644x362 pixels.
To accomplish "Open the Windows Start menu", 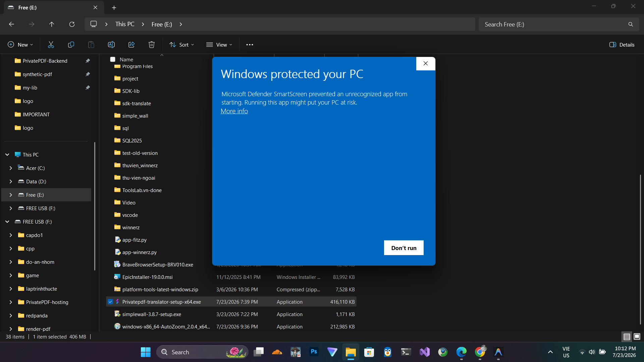I will (146, 352).
